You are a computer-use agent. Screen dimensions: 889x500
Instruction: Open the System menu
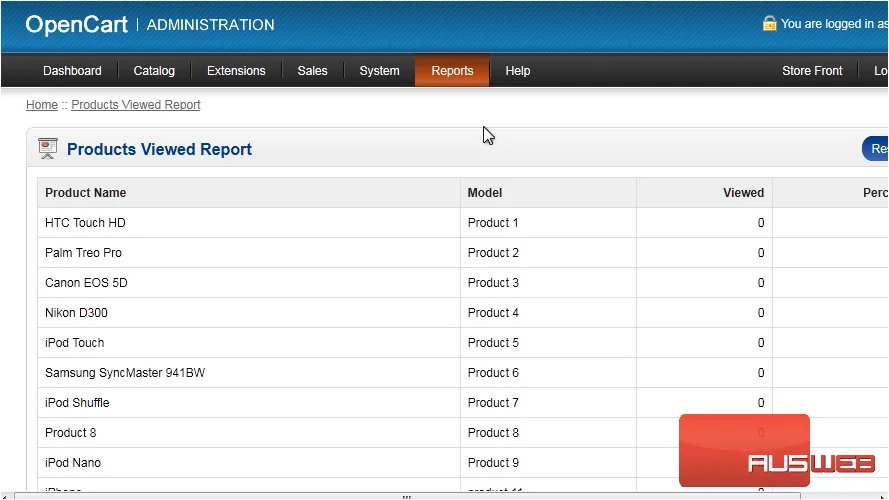click(379, 71)
